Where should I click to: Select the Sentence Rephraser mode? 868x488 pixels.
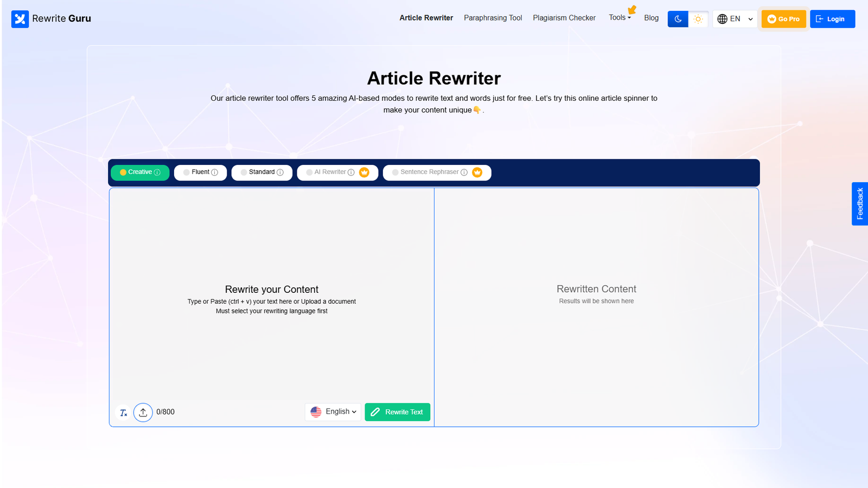pyautogui.click(x=437, y=172)
